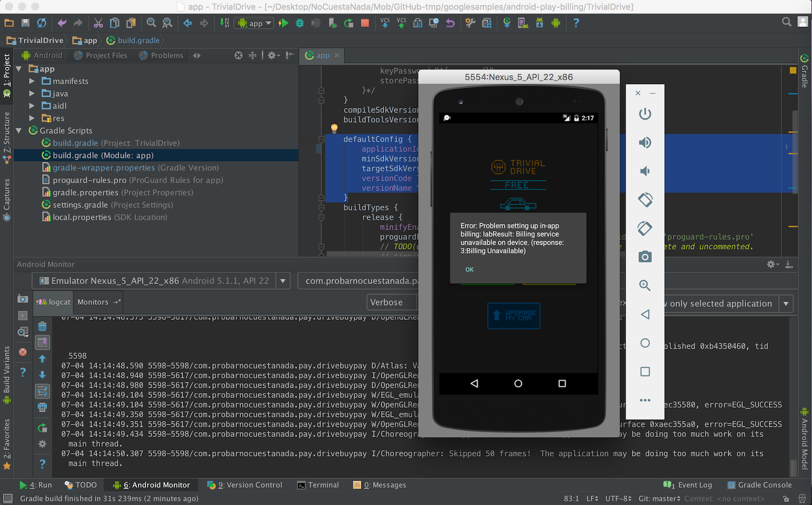This screenshot has width=812, height=505.
Task: Click the emulator rotate left icon
Action: [645, 199]
